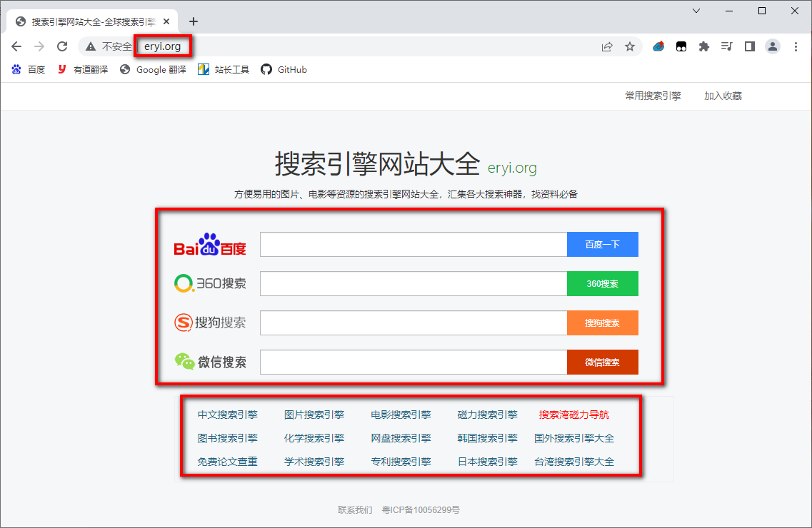Open the extensions puzzle icon
This screenshot has height=528, width=812.
point(703,46)
